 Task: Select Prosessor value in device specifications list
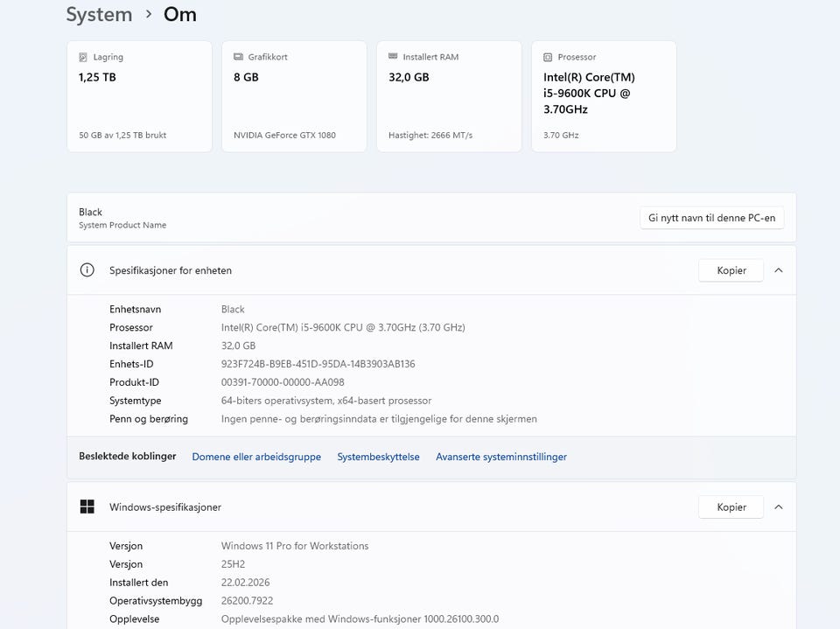pos(343,327)
